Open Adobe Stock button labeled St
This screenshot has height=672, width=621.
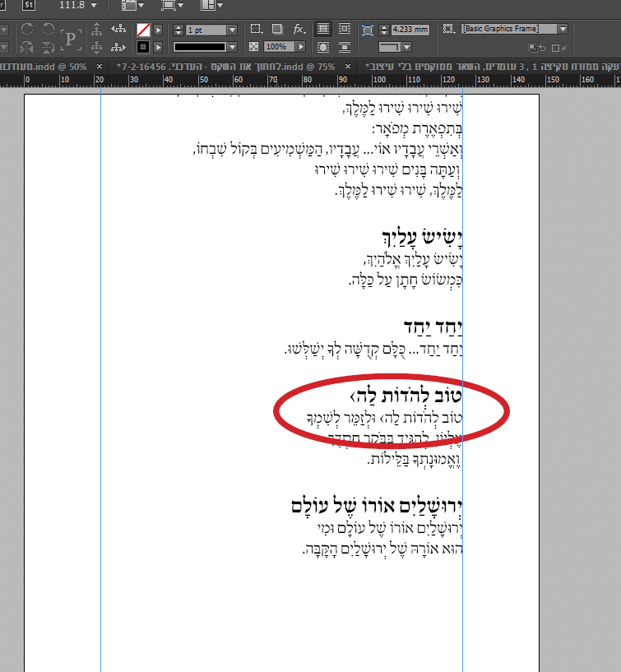click(29, 5)
